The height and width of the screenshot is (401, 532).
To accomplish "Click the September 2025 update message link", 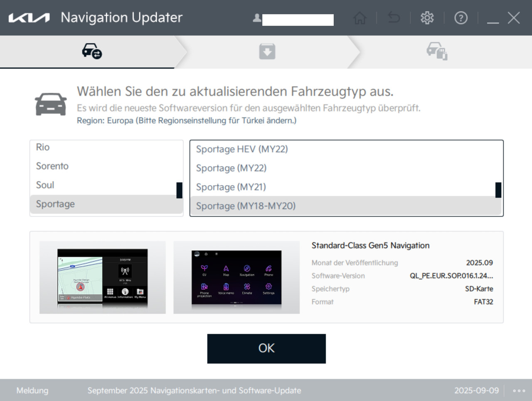I will pyautogui.click(x=194, y=390).
